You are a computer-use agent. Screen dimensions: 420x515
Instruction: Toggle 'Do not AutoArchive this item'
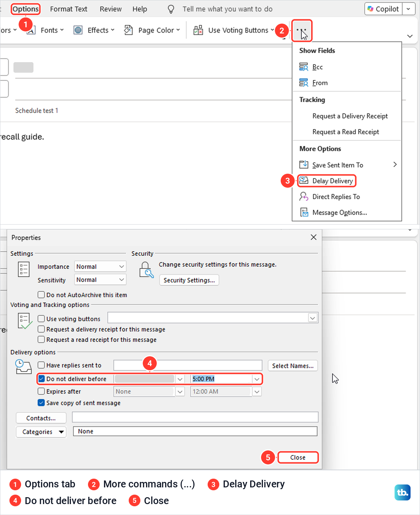tap(41, 295)
